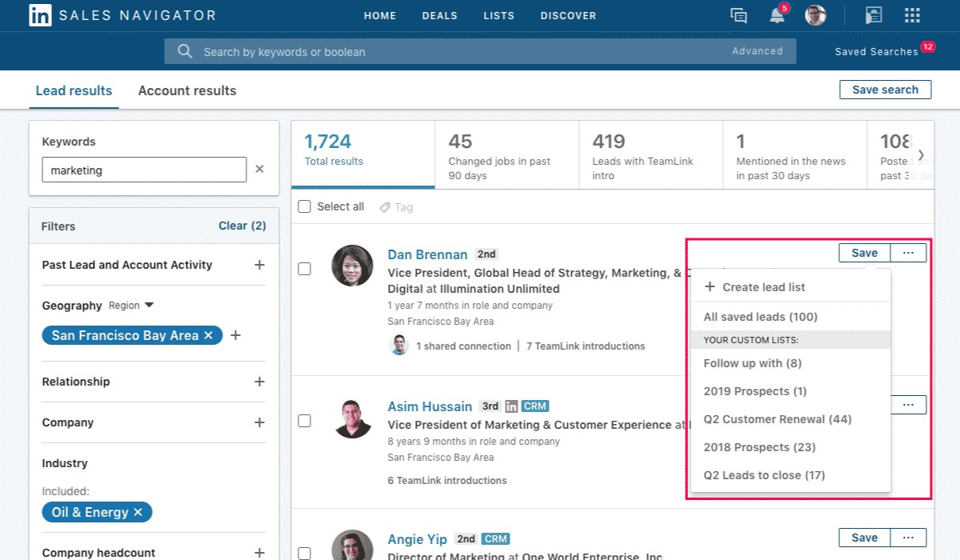The height and width of the screenshot is (560, 960).
Task: Switch to the Account results tab
Action: (186, 90)
